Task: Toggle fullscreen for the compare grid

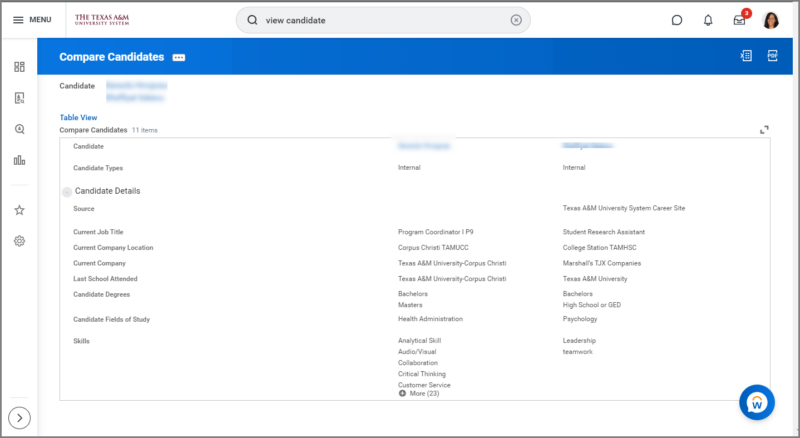Action: click(x=764, y=130)
